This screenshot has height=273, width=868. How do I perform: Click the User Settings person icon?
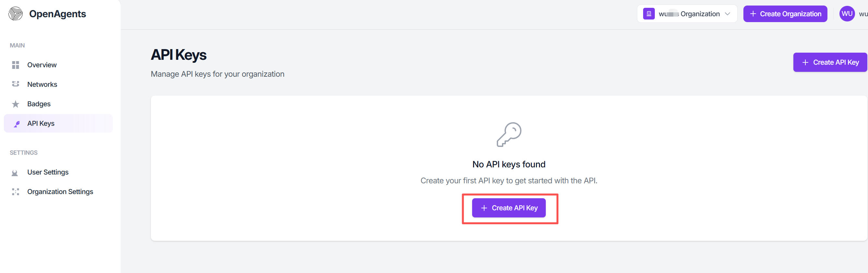(x=15, y=173)
